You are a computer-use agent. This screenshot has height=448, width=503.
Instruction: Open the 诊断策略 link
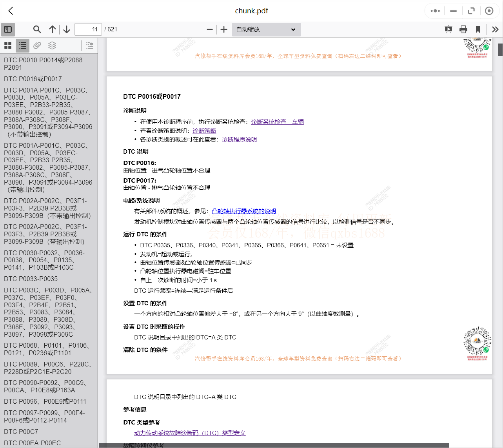tap(204, 131)
